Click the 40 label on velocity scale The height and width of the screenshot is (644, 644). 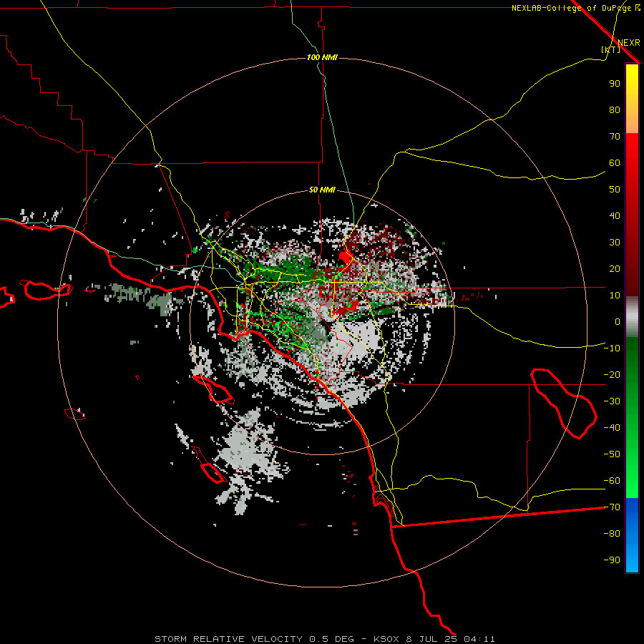615,215
